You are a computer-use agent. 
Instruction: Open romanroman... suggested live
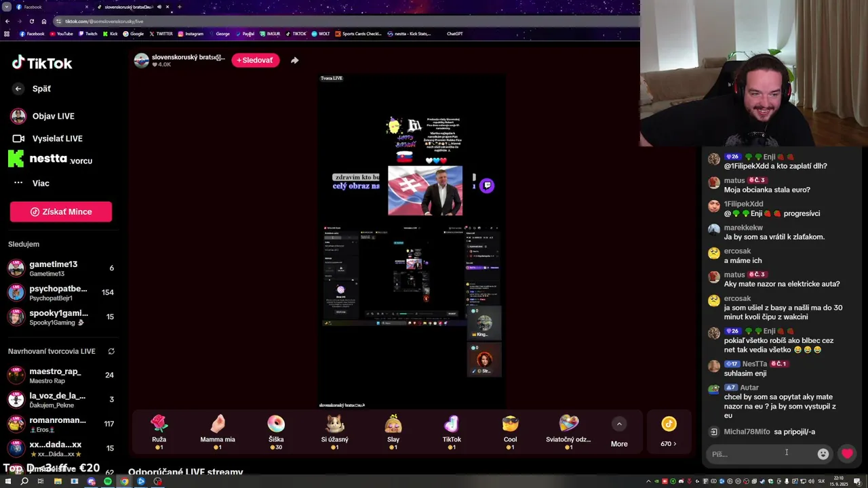tap(61, 424)
